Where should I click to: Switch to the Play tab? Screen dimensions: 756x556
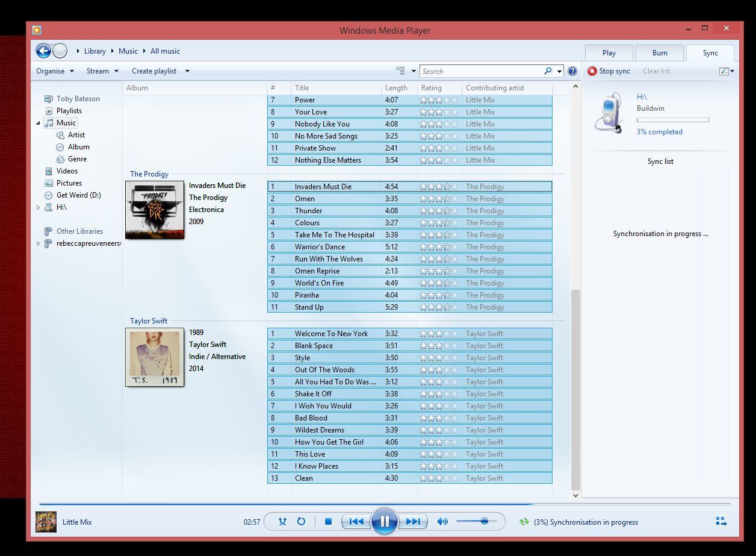tap(609, 53)
